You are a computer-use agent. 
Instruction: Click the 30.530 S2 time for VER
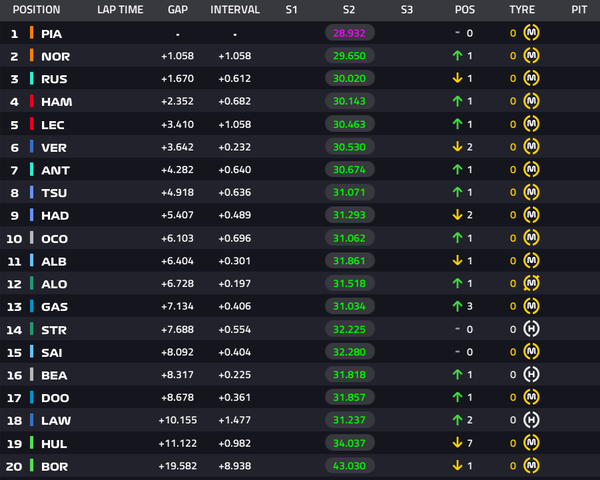click(x=349, y=147)
